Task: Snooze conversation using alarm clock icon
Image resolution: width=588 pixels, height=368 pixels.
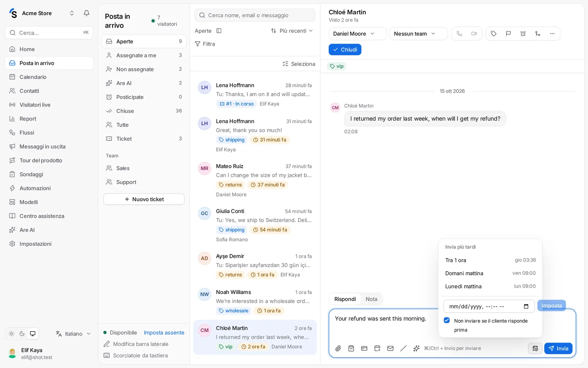Action: (523, 33)
